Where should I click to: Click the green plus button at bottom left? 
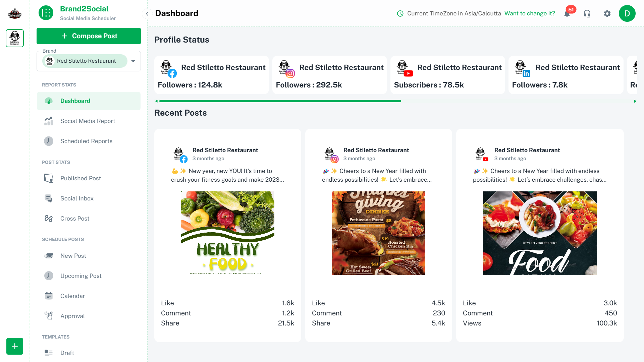pos(15,346)
